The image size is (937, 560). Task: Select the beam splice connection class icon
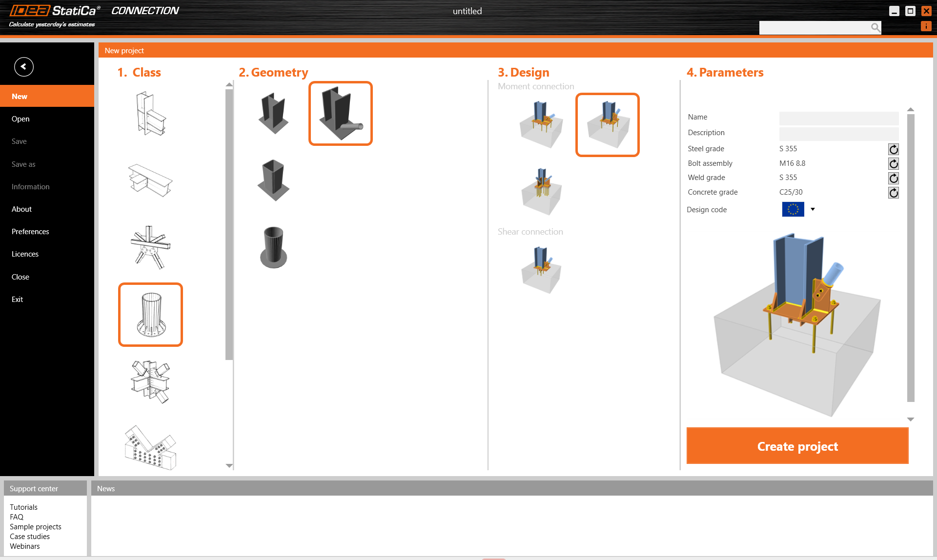[150, 180]
